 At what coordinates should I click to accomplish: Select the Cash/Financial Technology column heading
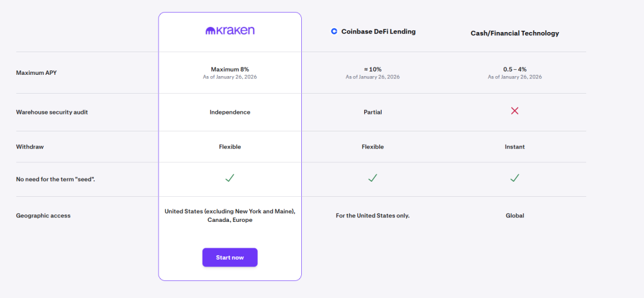click(514, 33)
